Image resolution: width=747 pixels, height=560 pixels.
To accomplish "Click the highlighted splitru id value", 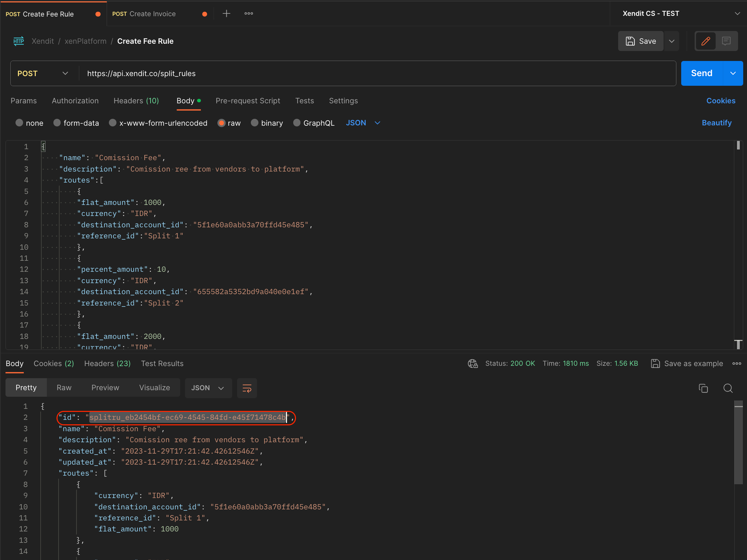I will pos(188,417).
